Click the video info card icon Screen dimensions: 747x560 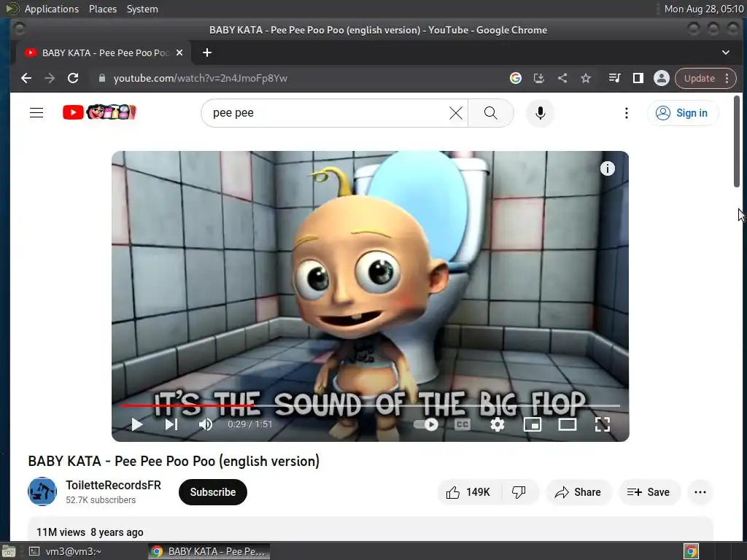pyautogui.click(x=608, y=168)
